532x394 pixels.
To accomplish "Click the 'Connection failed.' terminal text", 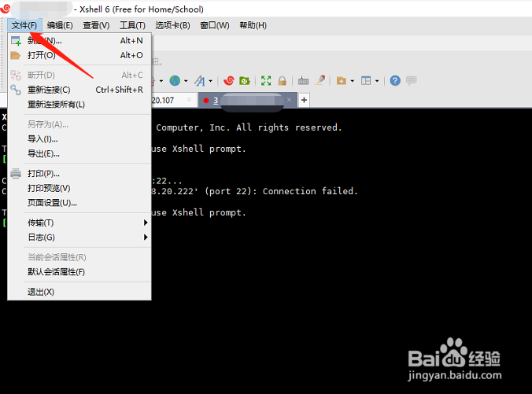I will pos(310,191).
